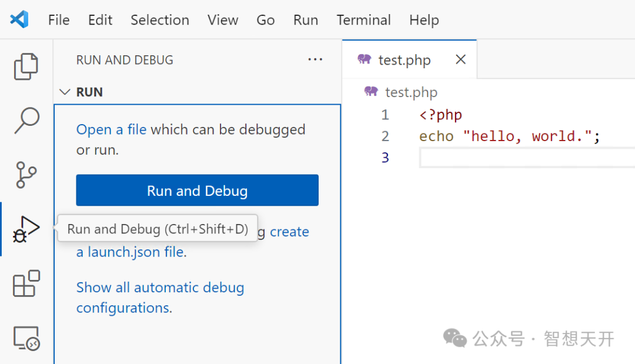Image resolution: width=635 pixels, height=364 pixels.
Task: Select the Run and Debug activity icon
Action: pos(26,229)
